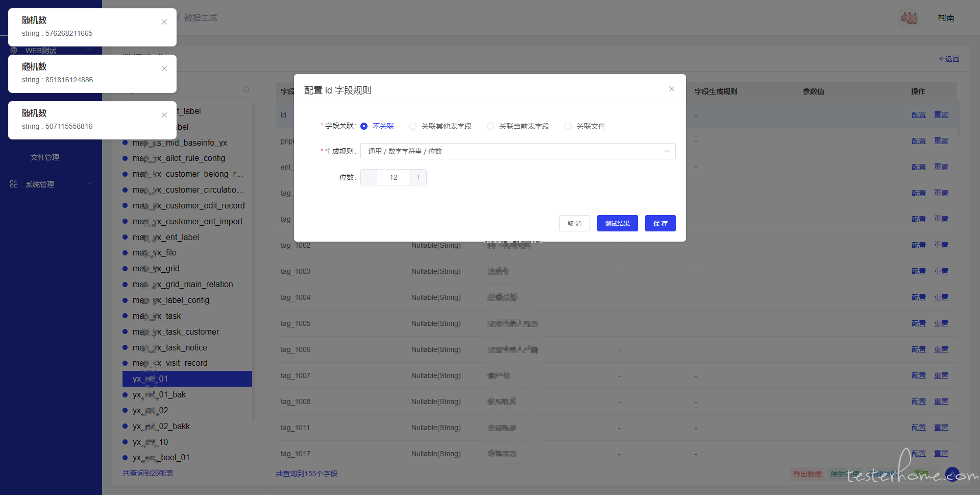
Task: Click the 导出数据 button
Action: coord(807,474)
